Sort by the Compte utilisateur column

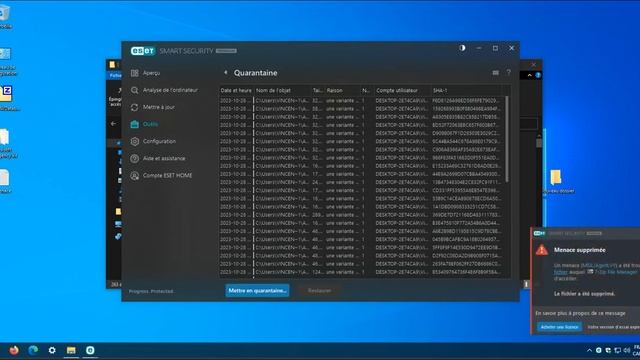[402, 91]
